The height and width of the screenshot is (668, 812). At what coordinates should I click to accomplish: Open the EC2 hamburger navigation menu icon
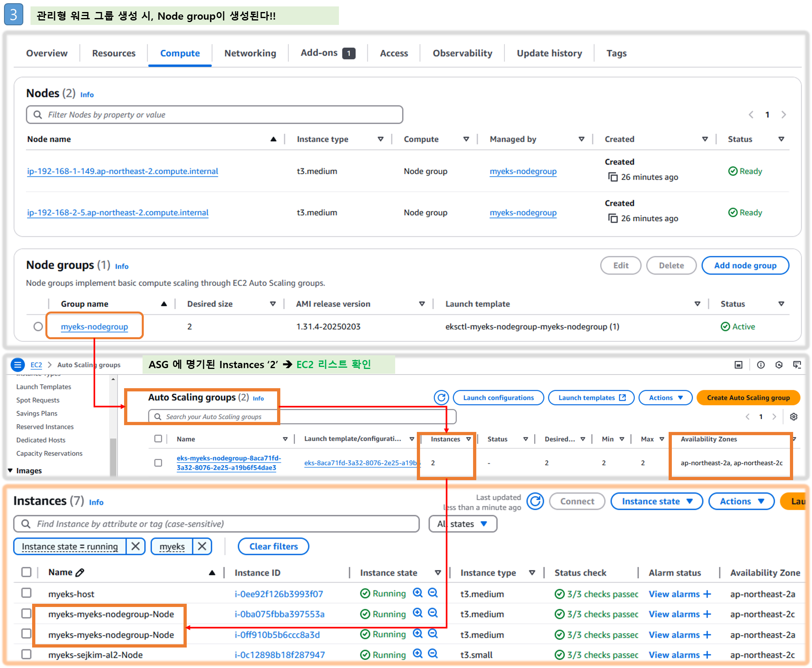18,365
